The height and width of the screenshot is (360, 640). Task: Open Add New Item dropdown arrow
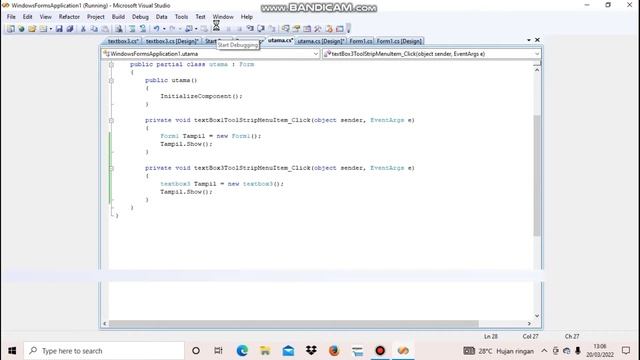coord(51,29)
